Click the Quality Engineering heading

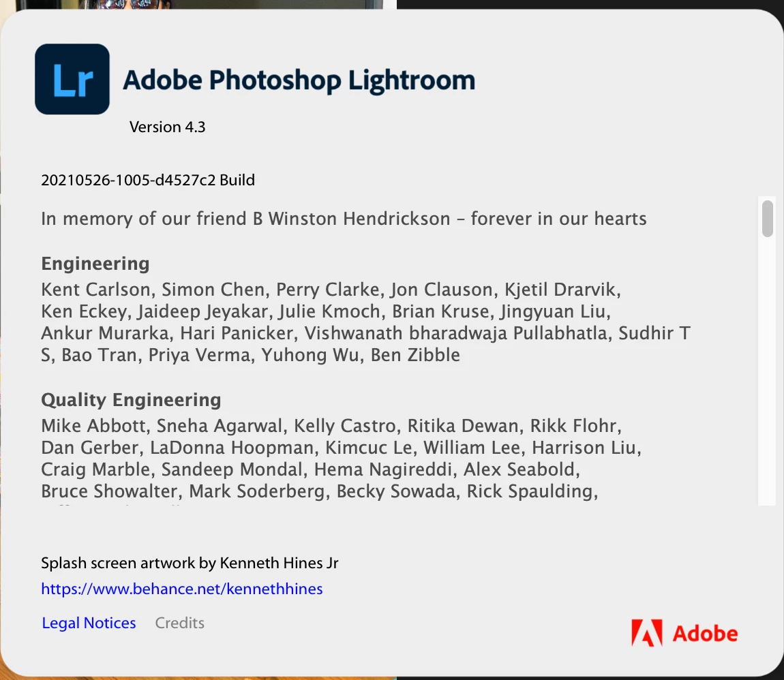pos(131,400)
